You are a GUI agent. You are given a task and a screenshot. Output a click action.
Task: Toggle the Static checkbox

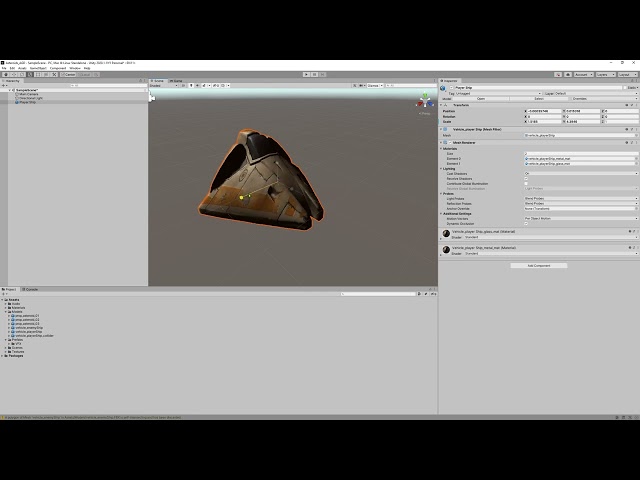pos(625,88)
